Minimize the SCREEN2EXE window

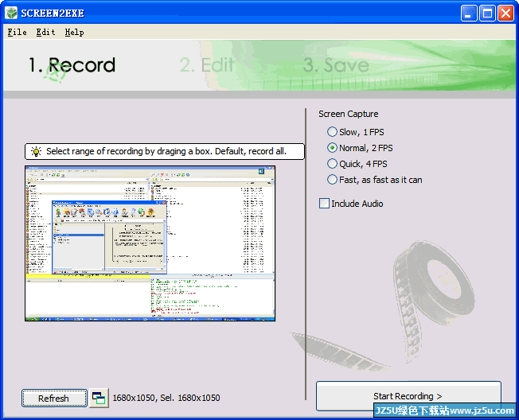pos(469,14)
